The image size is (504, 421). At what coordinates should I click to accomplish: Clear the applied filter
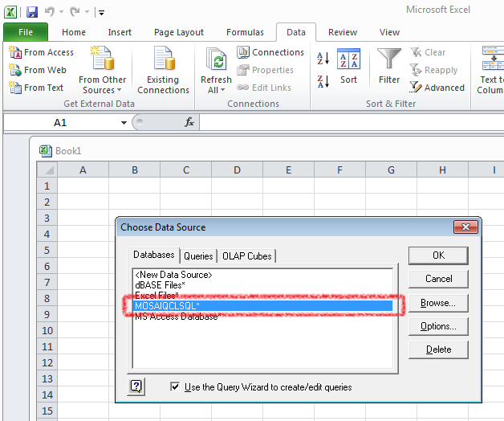click(428, 52)
